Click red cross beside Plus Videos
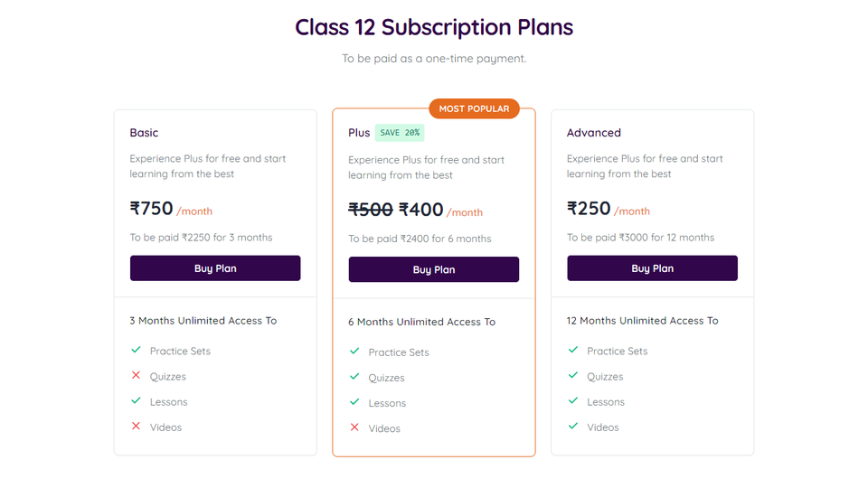This screenshot has width=868, height=488. pos(354,427)
